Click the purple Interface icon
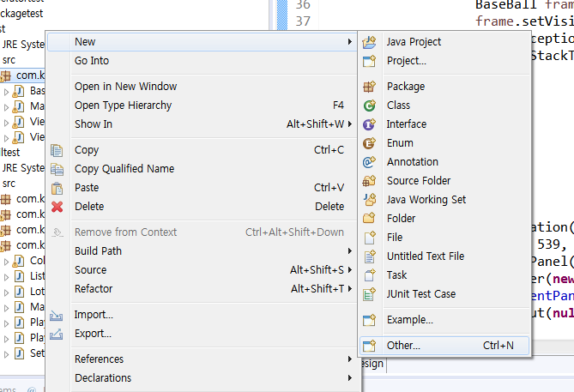 pyautogui.click(x=369, y=124)
